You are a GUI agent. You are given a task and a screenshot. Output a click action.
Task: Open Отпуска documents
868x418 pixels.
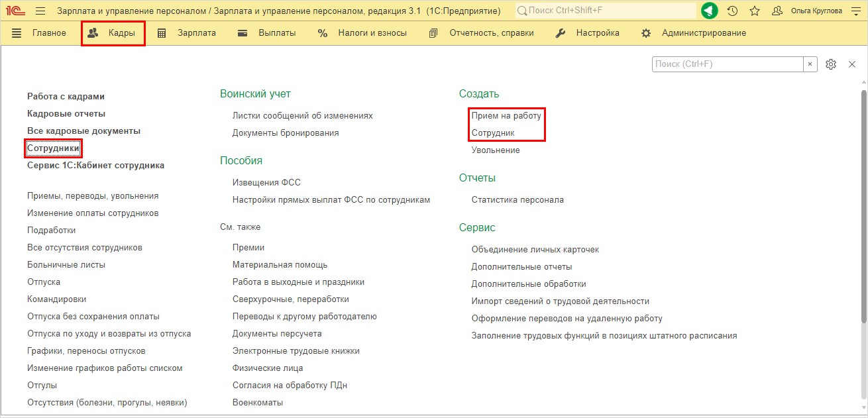[x=44, y=282]
